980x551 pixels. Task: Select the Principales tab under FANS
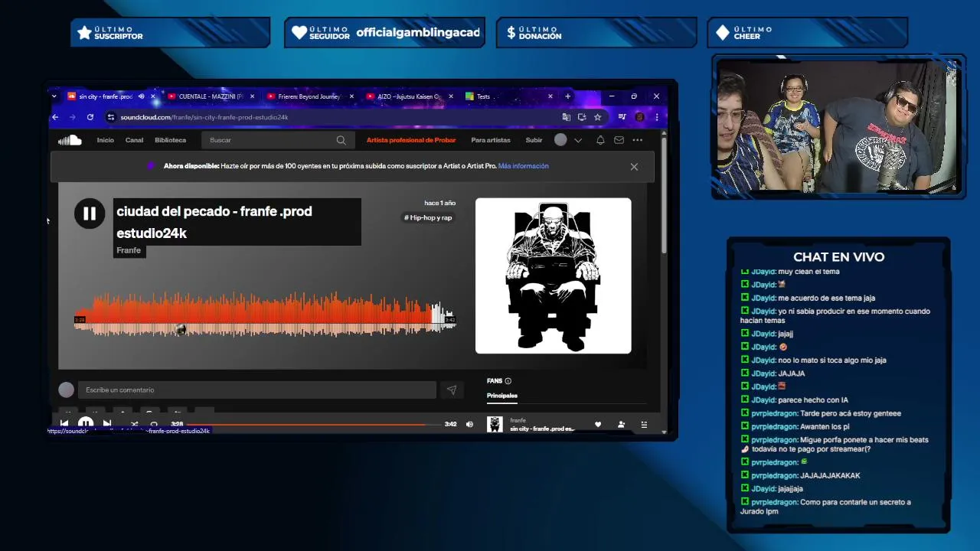tap(502, 396)
